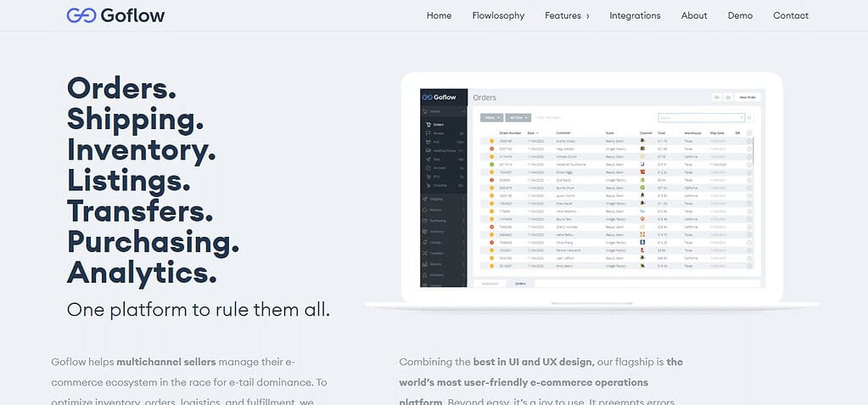The width and height of the screenshot is (868, 405).
Task: Click the 'Shipping.' headline word
Action: (x=135, y=120)
